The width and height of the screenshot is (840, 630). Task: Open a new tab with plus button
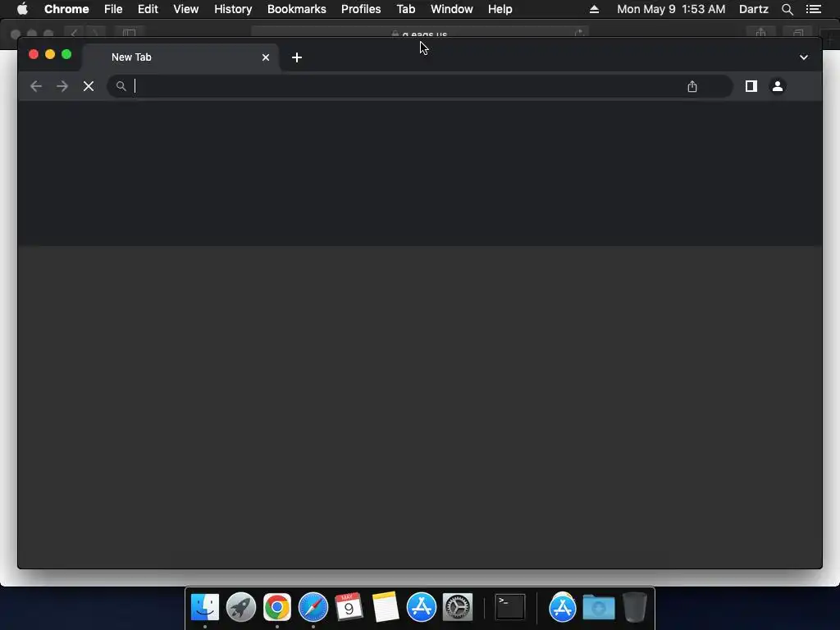click(297, 57)
